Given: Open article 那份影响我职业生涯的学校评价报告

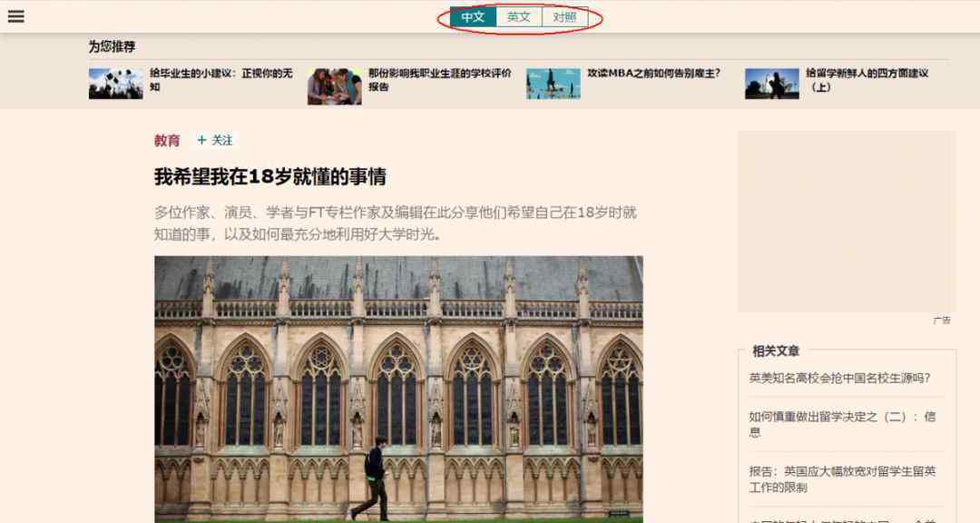Looking at the screenshot, I should pos(439,80).
